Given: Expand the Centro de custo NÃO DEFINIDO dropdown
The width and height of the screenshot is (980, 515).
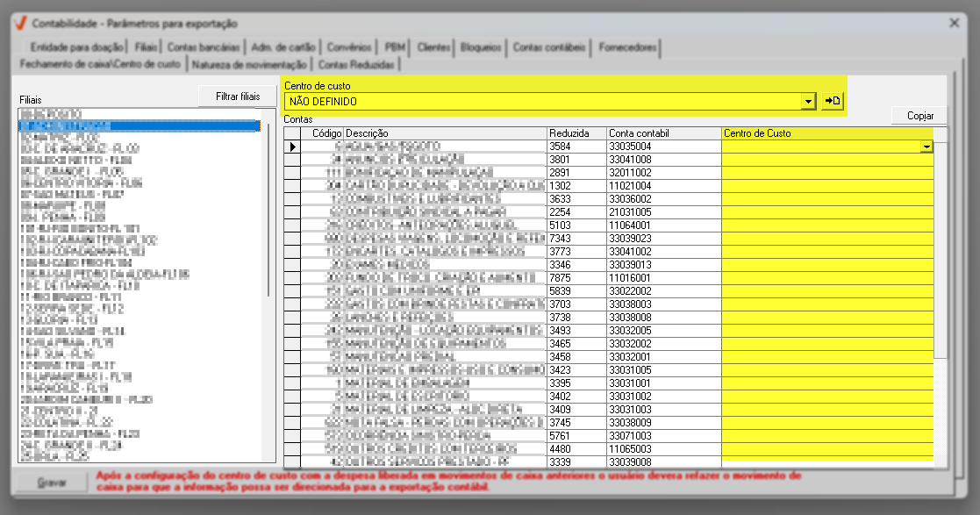Looking at the screenshot, I should pyautogui.click(x=808, y=102).
